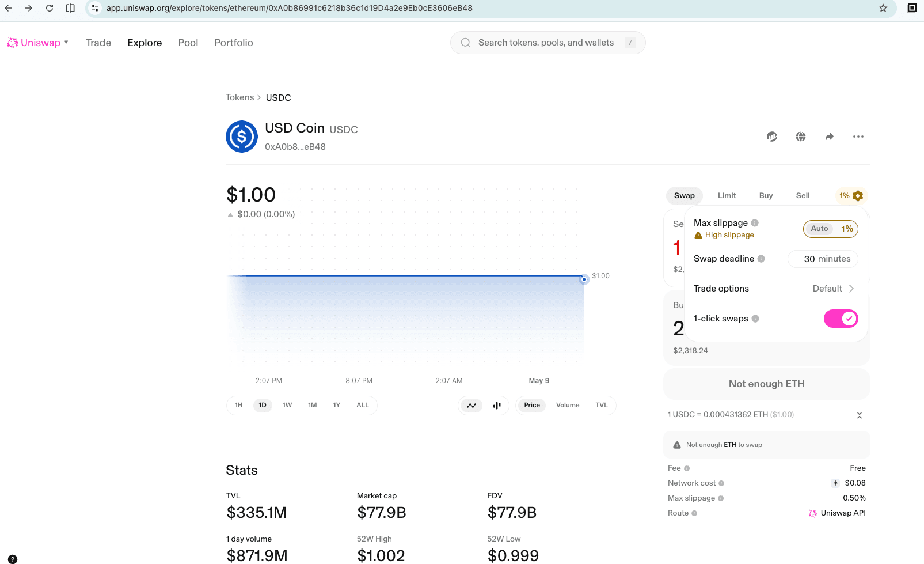Show the Volume chart type
Screen dimensions: 924x564
click(568, 406)
